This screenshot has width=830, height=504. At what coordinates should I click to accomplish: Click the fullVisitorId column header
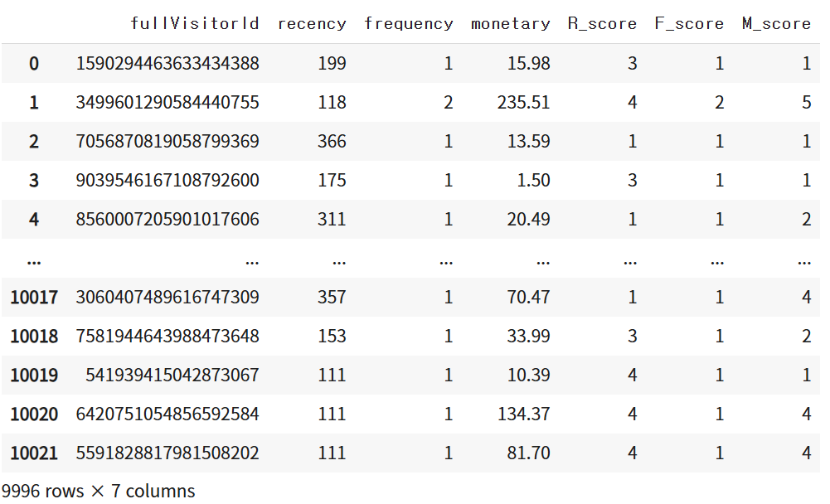pos(195,23)
